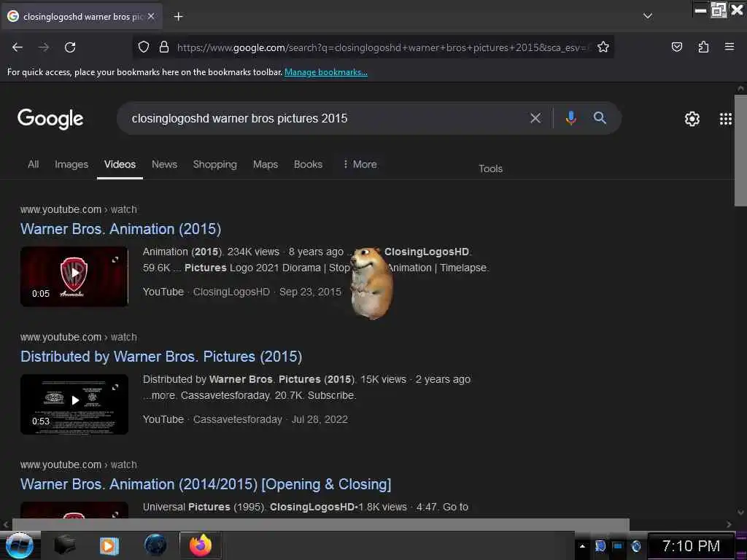The width and height of the screenshot is (747, 560).
Task: Switch to the News tab
Action: coord(164,164)
